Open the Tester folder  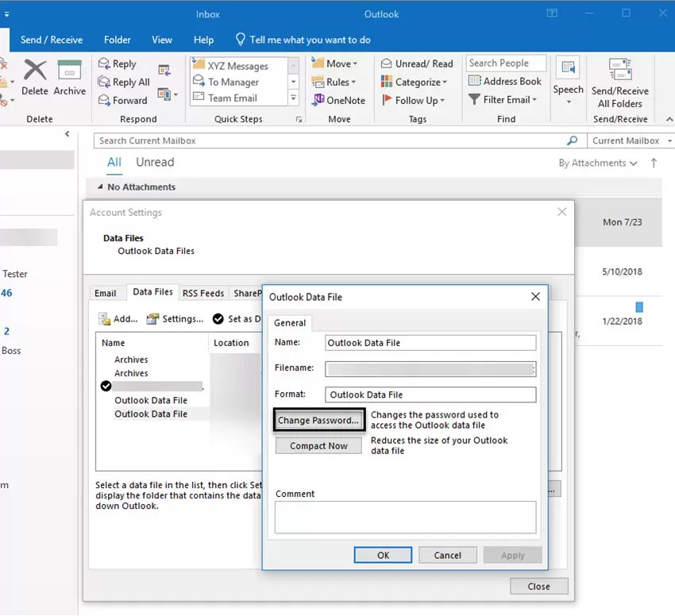tap(15, 274)
